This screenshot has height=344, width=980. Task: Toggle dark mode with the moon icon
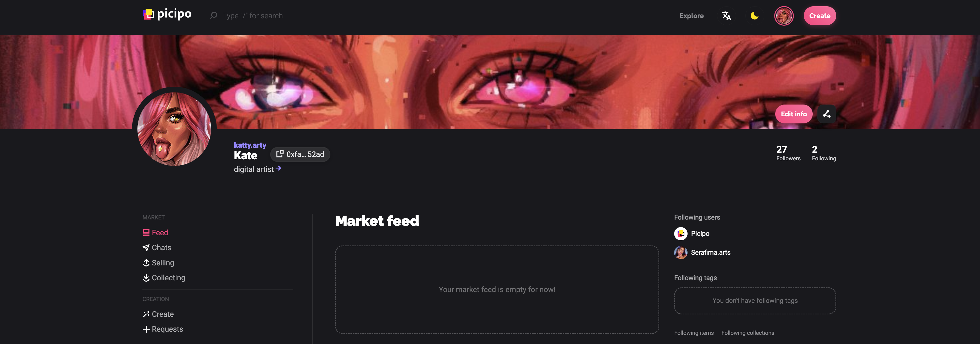(754, 16)
